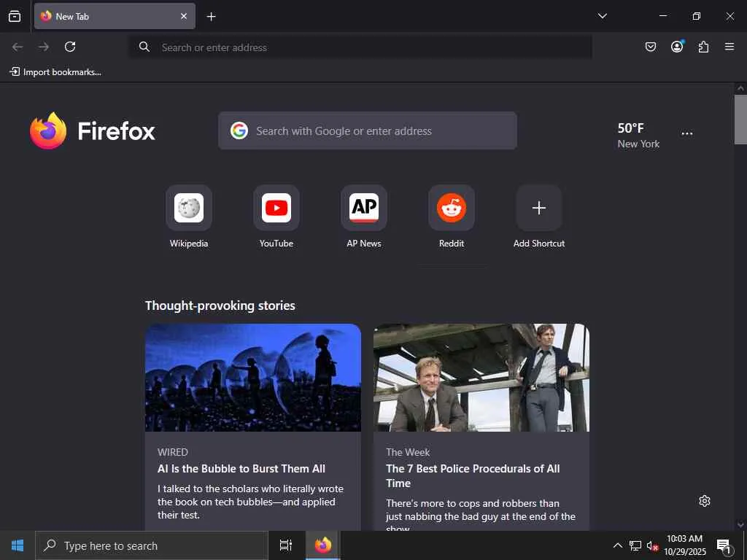This screenshot has width=747, height=560.
Task: Open the Windows Start button
Action: [18, 545]
